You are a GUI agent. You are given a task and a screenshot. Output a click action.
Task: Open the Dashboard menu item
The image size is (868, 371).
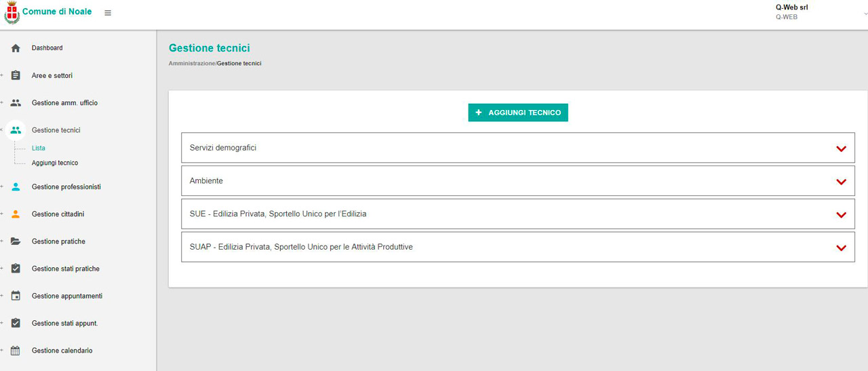coord(47,48)
